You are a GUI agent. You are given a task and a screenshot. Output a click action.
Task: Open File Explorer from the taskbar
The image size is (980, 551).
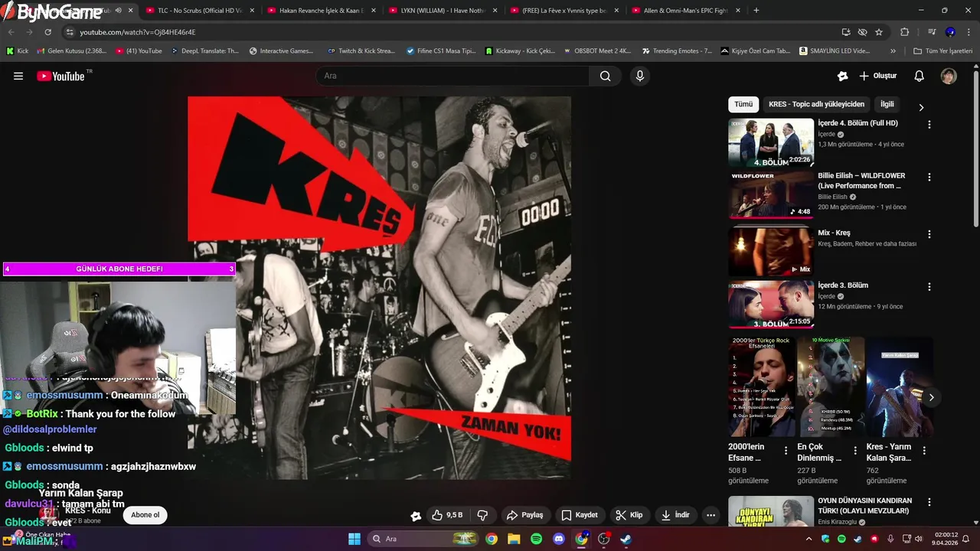point(514,539)
